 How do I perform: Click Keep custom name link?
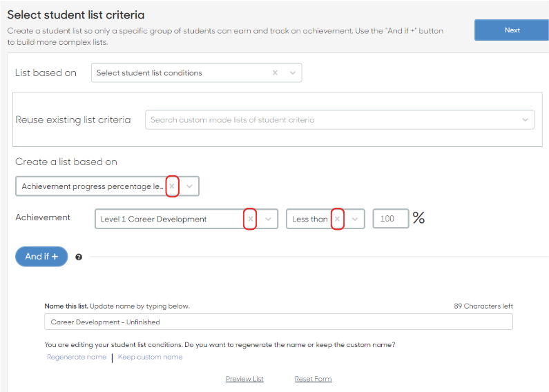pyautogui.click(x=151, y=357)
